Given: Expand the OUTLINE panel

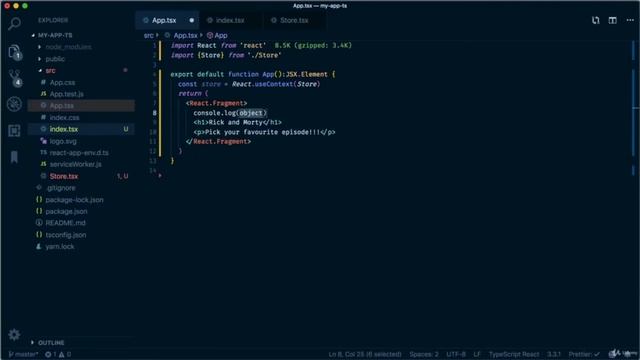Looking at the screenshot, I should [x=51, y=342].
